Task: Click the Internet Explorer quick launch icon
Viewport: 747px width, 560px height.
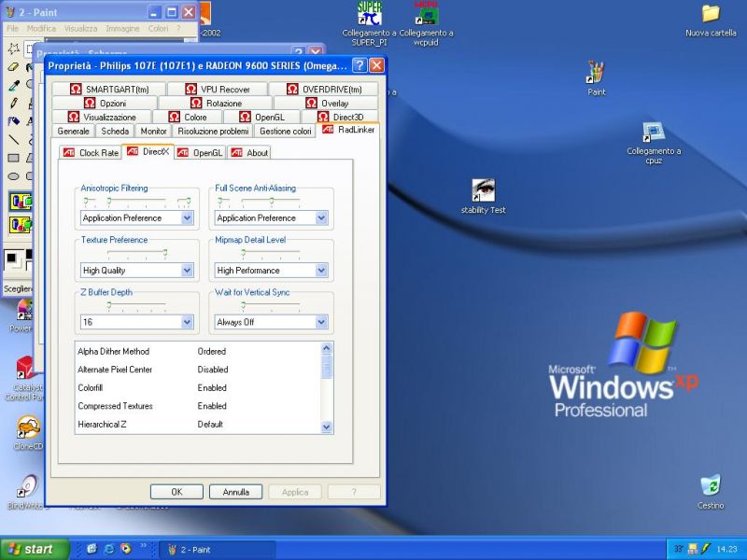Action: point(109,549)
